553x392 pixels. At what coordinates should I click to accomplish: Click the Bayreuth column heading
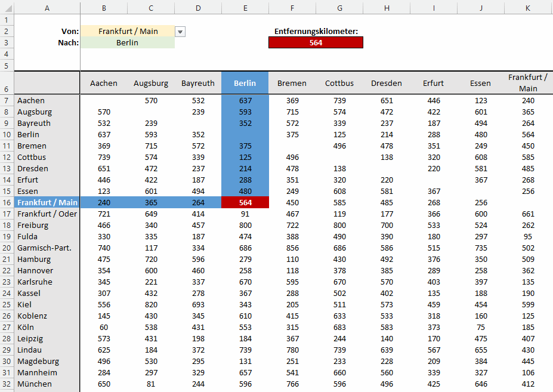(x=198, y=84)
